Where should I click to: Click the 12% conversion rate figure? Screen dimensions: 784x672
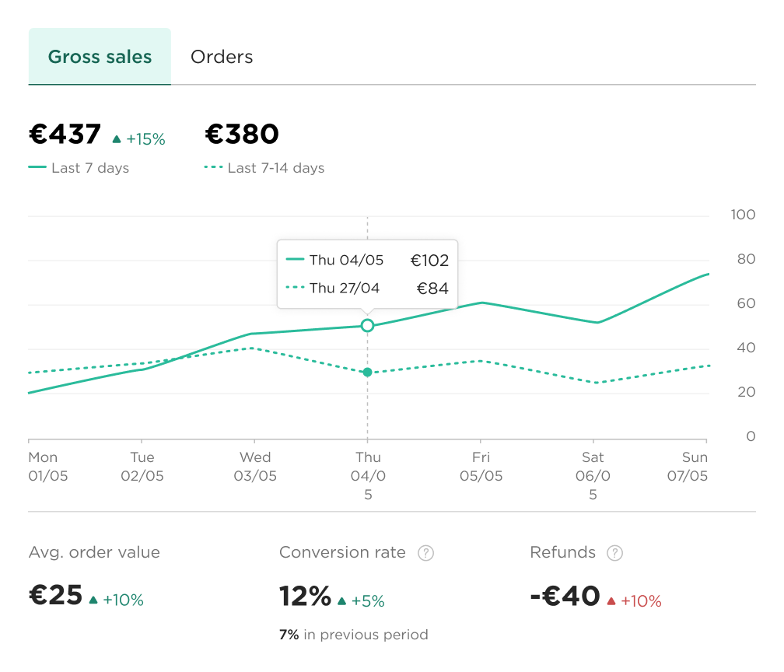(x=306, y=596)
